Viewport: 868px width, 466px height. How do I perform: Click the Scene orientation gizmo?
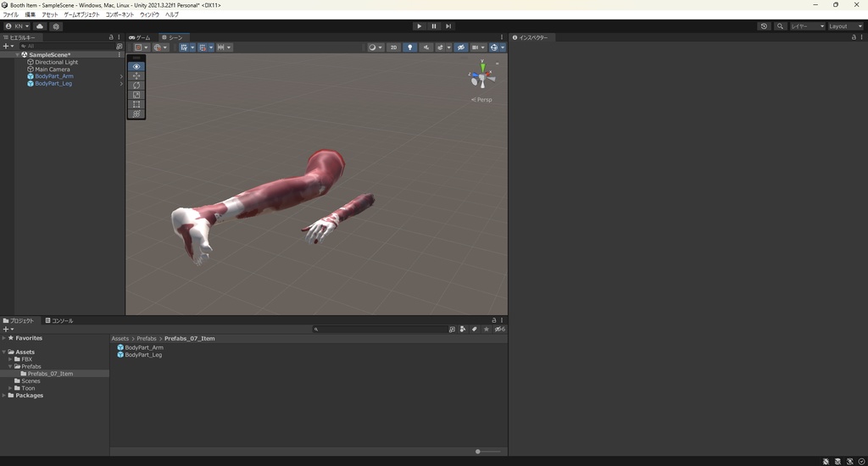coord(482,75)
